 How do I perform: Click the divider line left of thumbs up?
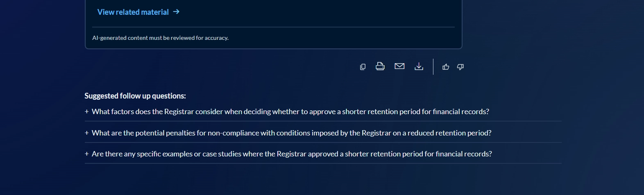[x=433, y=67]
